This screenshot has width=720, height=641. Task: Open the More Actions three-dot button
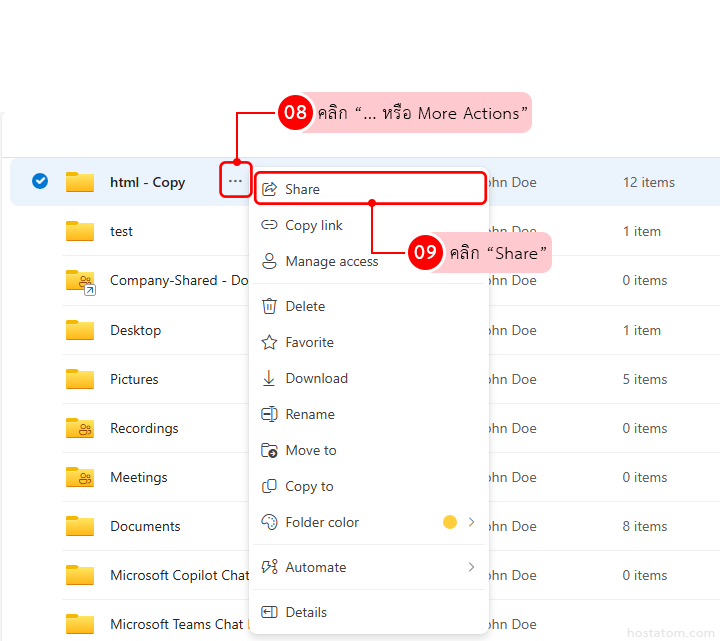click(x=235, y=181)
